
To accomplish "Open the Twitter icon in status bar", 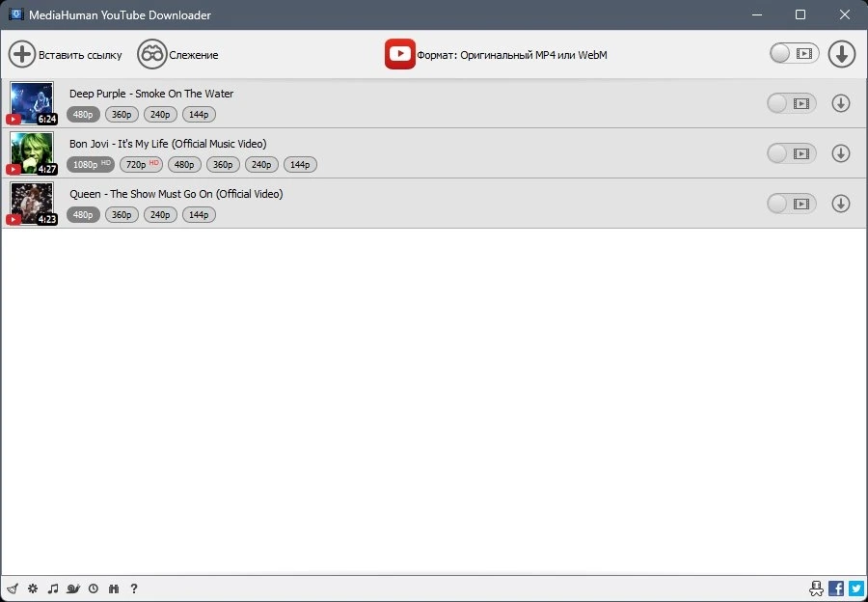I will (x=855, y=588).
